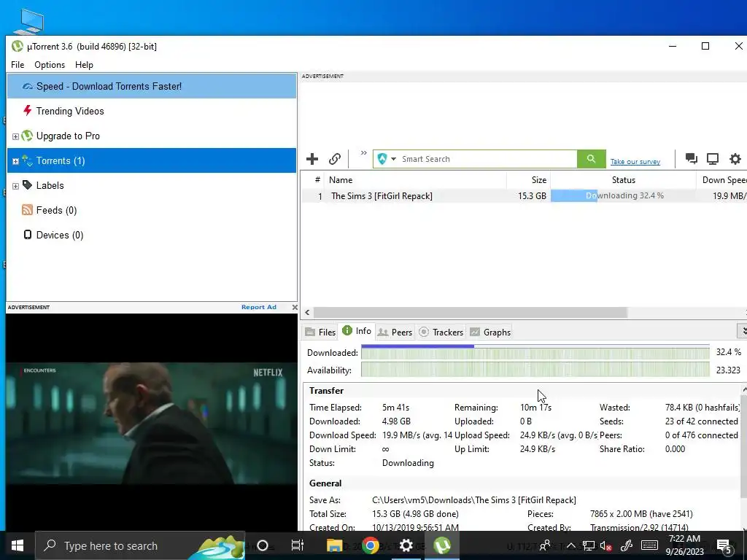Click the torrent list horizontal scrollbar
This screenshot has height=560, width=747.
(470, 312)
